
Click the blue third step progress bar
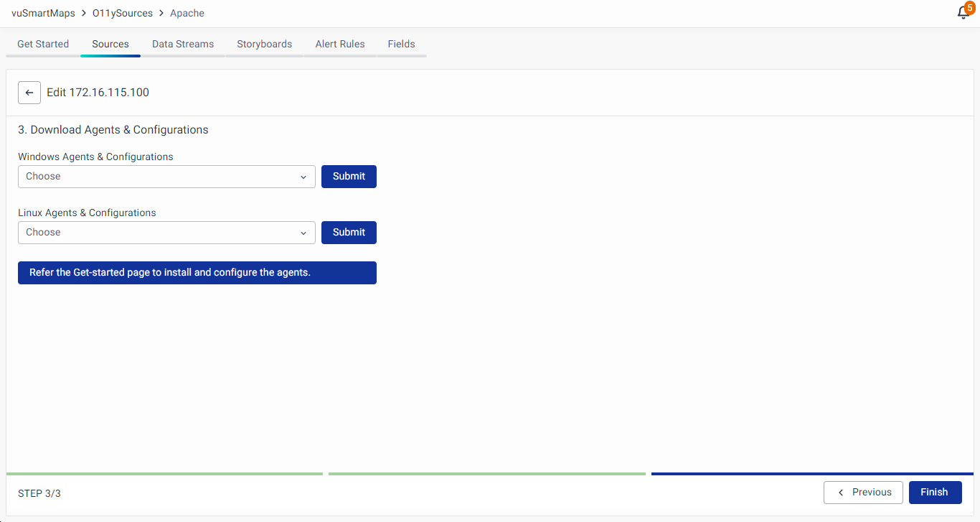pos(811,474)
